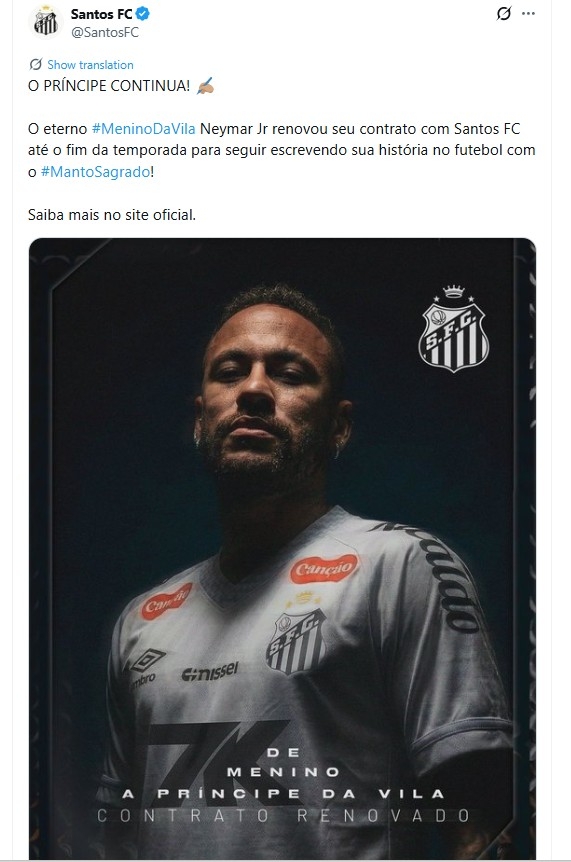571x862 pixels.
Task: Click the CONTRATO RENOVADO caption
Action: click(284, 816)
